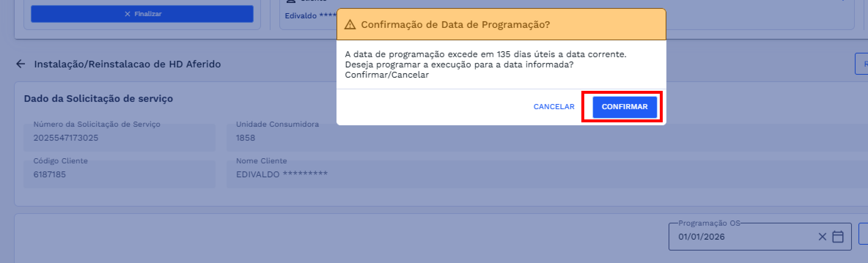Click the back arrow beside Instalação/Reinstalacao title

(x=21, y=64)
